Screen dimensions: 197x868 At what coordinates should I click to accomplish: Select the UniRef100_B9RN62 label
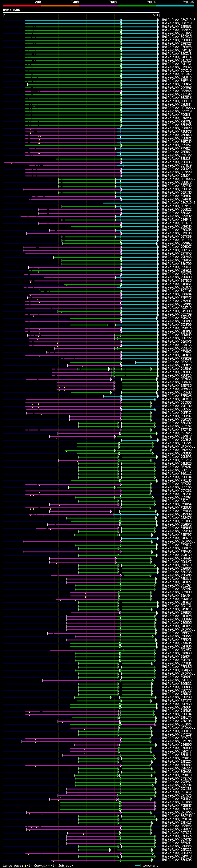(x=177, y=84)
